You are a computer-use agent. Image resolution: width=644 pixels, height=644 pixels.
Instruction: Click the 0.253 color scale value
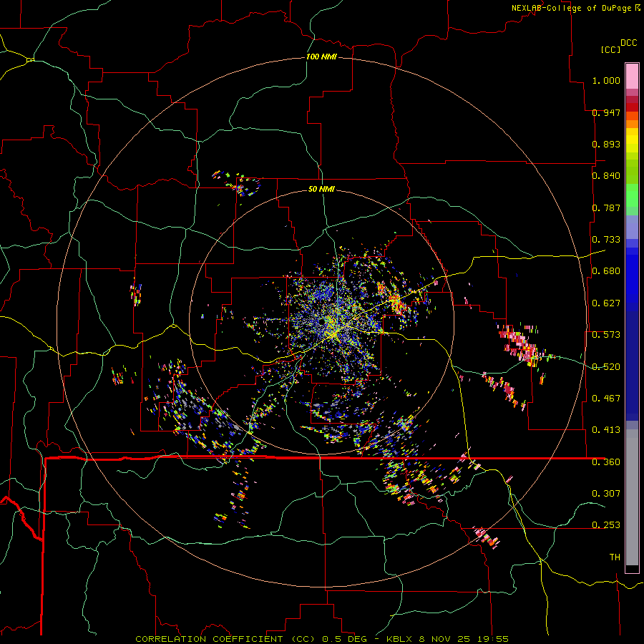(x=606, y=525)
